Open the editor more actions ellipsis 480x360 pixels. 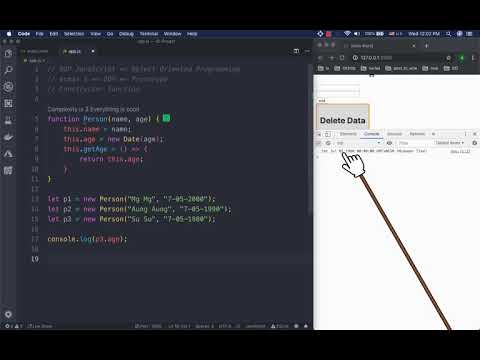(x=307, y=51)
